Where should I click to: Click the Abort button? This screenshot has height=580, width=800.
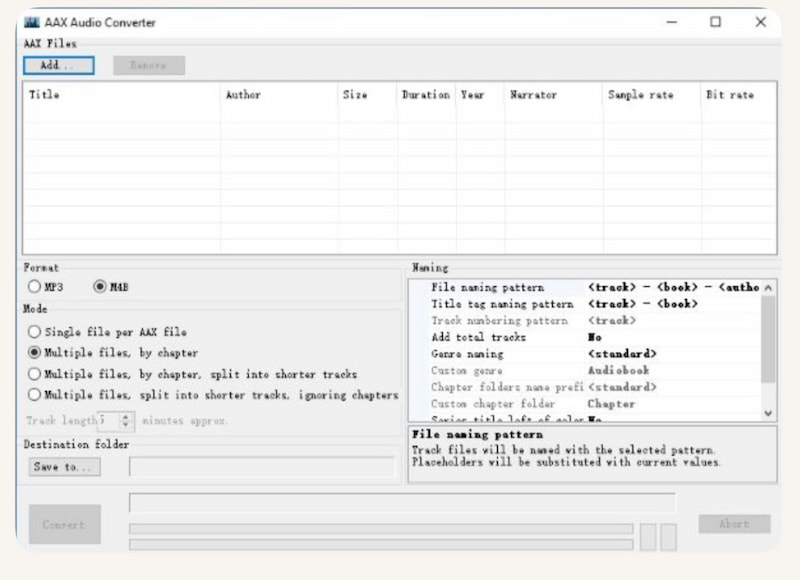(734, 524)
